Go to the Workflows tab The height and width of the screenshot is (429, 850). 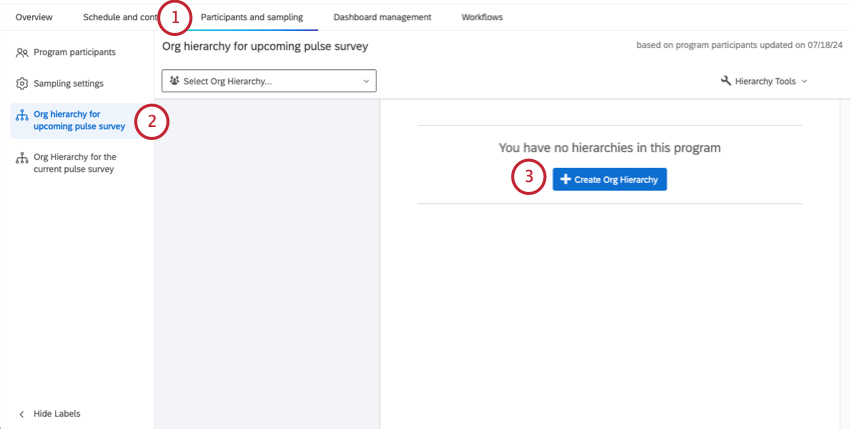482,17
